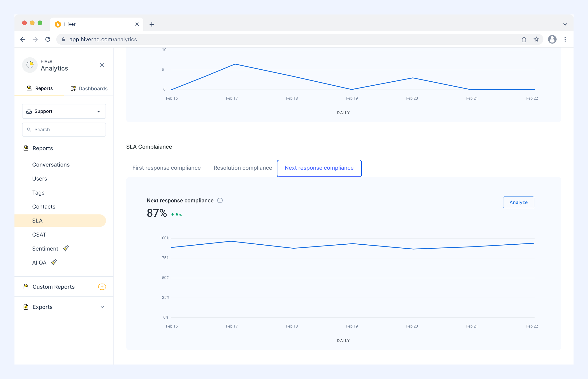Select the Resolution compliance tab

pos(243,168)
